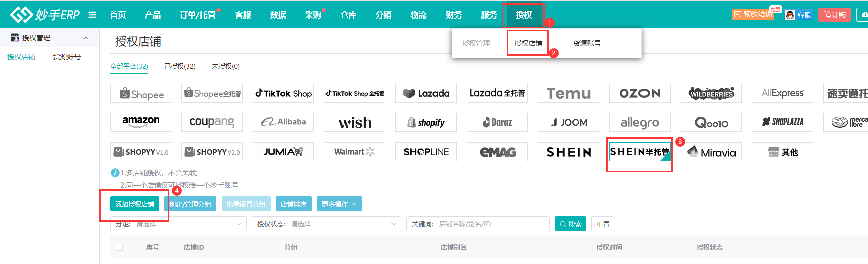
Task: Open 授权店铺 in the left sidebar
Action: point(21,57)
